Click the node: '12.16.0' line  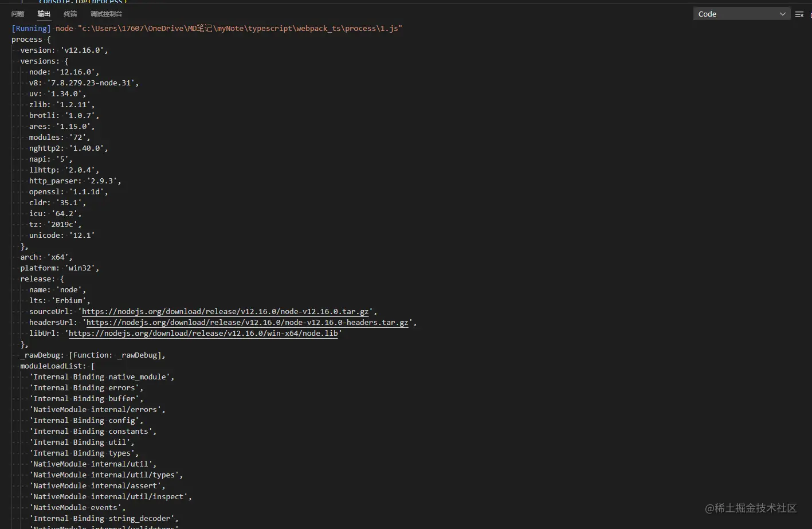click(64, 72)
